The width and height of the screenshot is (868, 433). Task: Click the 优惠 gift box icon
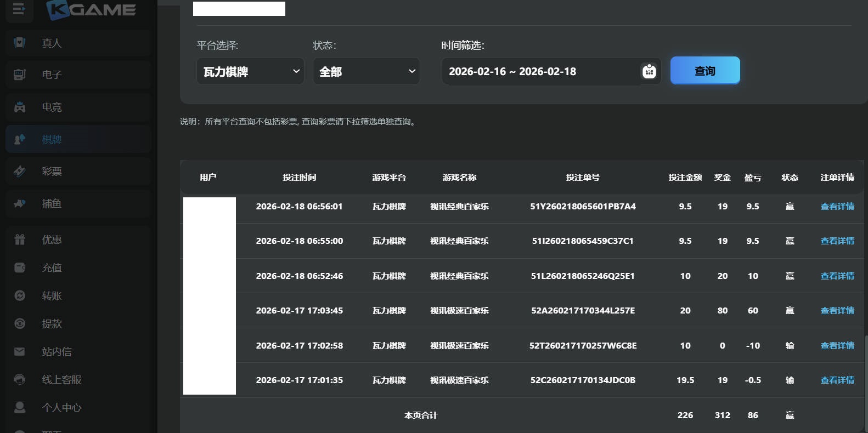[20, 240]
